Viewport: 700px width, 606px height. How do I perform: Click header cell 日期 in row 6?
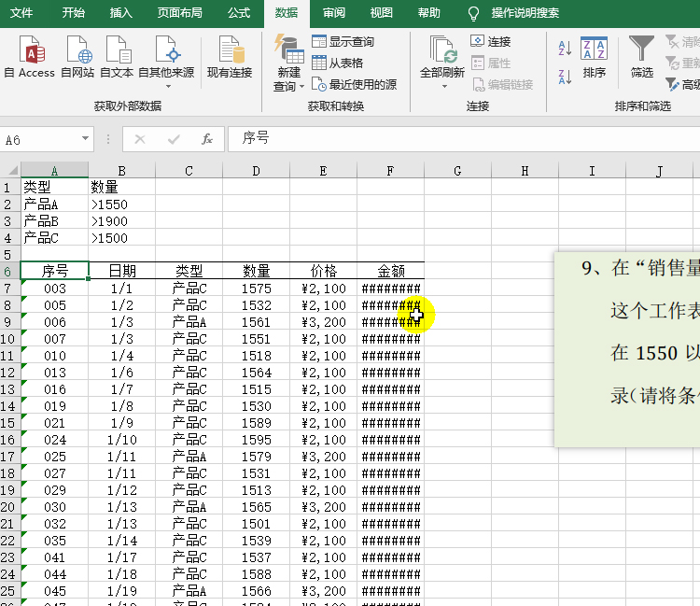click(122, 271)
